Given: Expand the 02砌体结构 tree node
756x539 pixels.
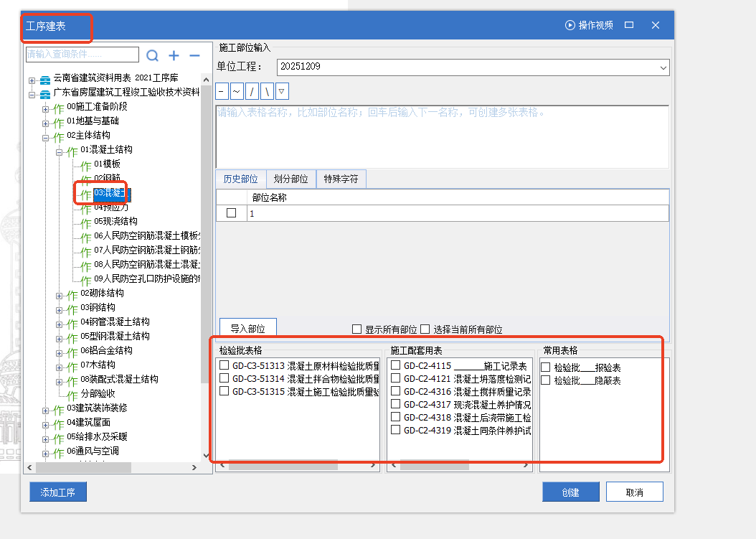Looking at the screenshot, I should 60,294.
